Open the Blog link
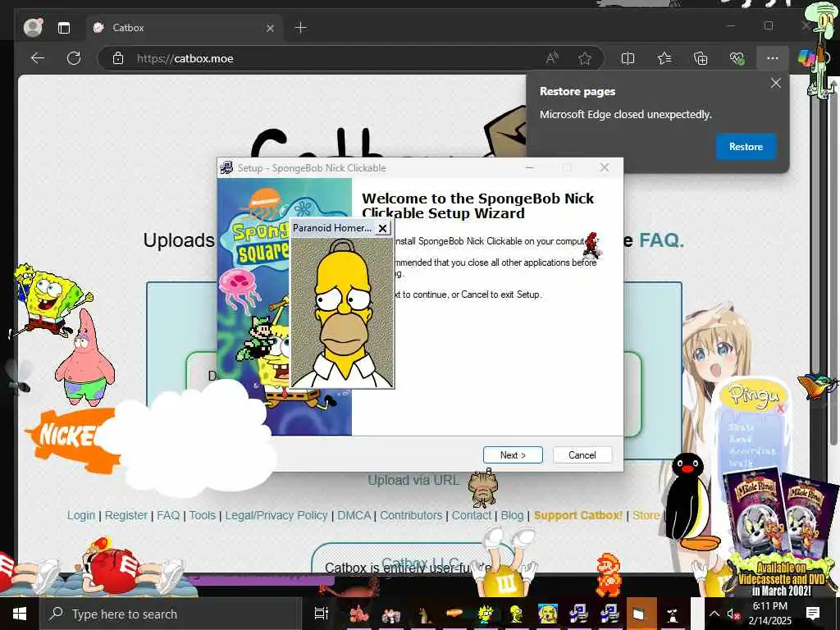This screenshot has width=840, height=630. pos(512,515)
